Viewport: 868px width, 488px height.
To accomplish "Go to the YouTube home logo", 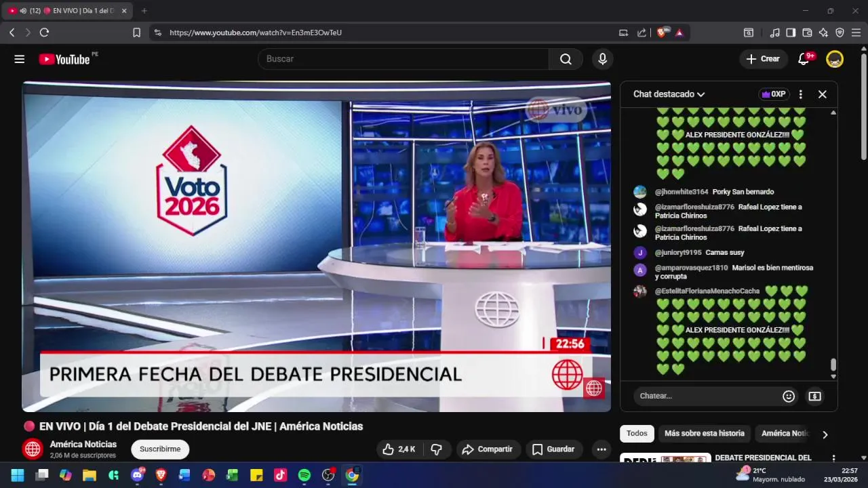I will [x=64, y=59].
